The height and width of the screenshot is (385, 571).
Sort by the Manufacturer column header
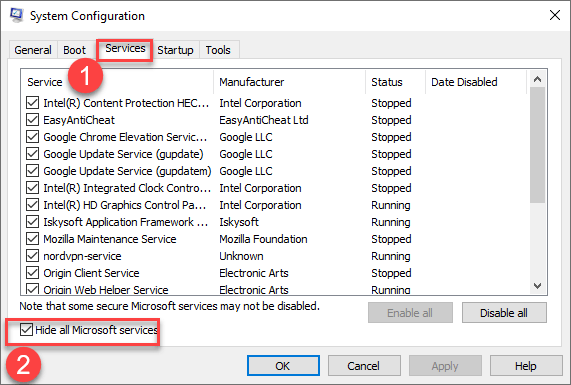[x=290, y=82]
